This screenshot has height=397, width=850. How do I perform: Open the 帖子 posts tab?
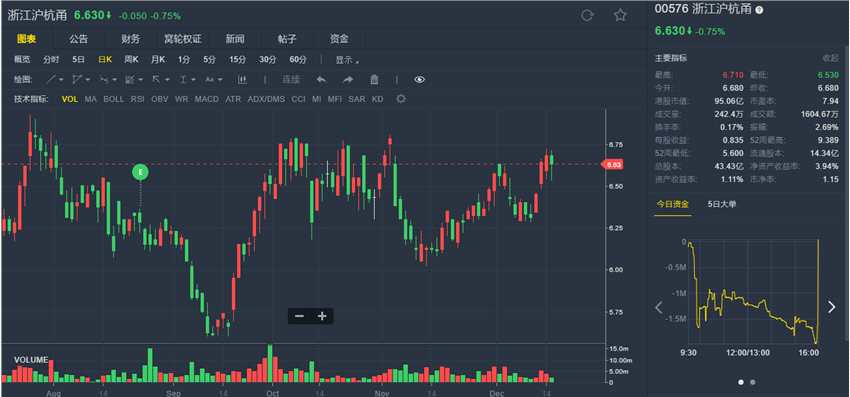coord(287,39)
